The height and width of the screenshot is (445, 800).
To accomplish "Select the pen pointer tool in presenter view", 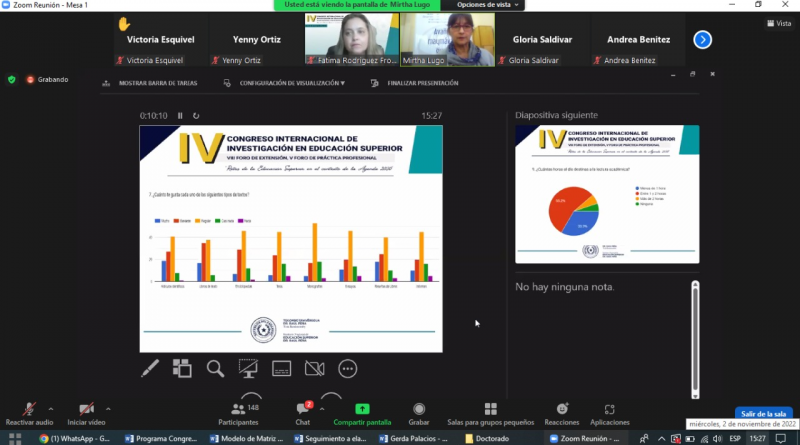I will [150, 369].
